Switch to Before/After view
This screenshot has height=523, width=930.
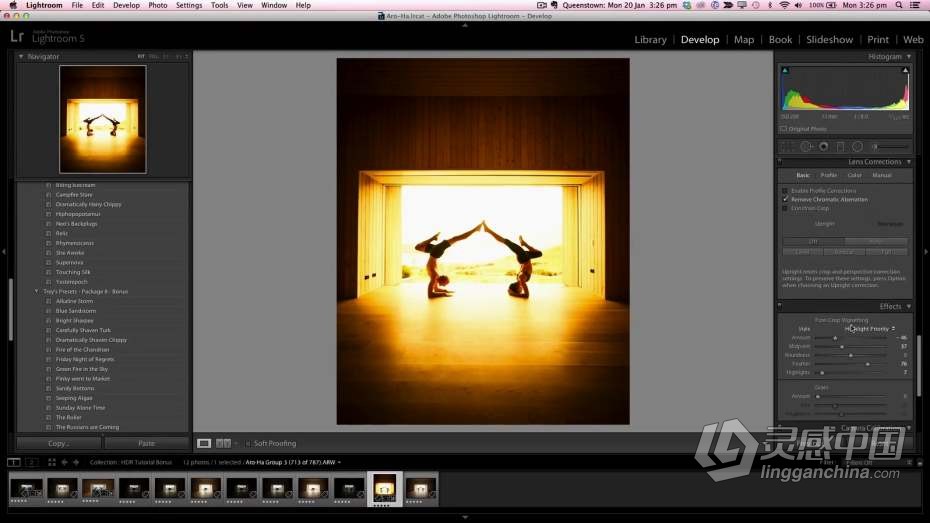click(223, 443)
